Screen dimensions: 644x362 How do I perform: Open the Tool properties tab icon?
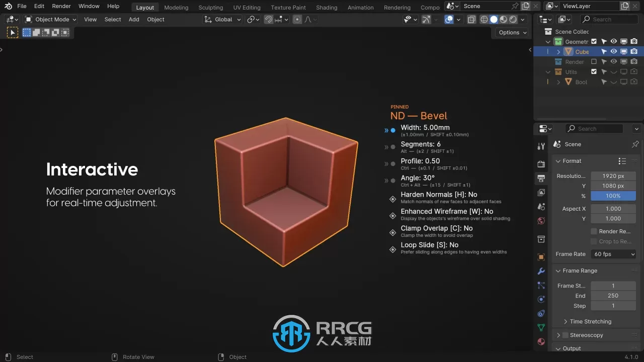[541, 146]
